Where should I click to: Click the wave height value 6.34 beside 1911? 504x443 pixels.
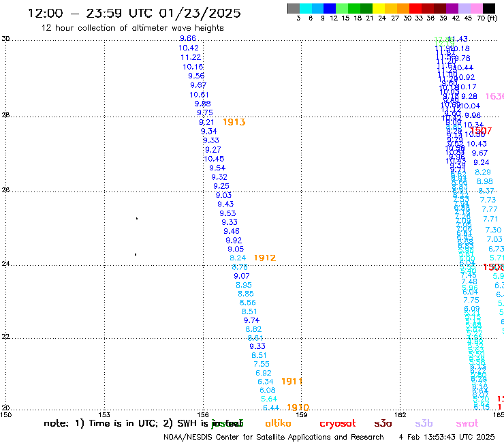(265, 382)
